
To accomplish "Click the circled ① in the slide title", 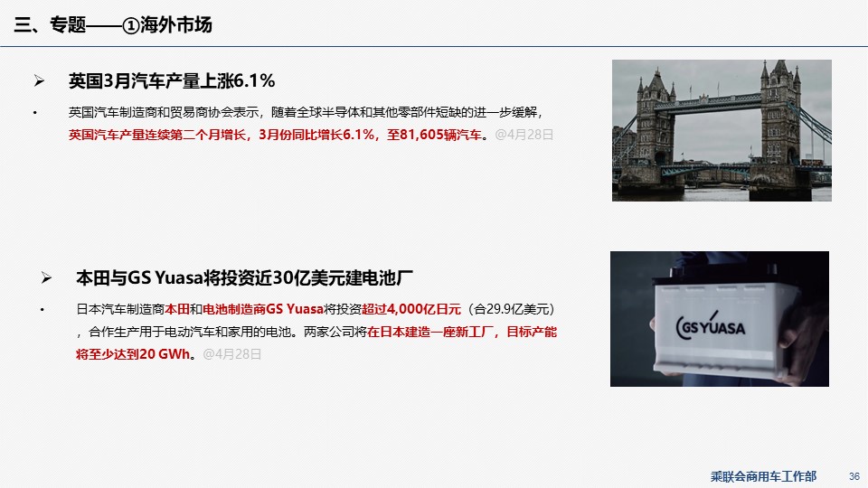I will point(129,25).
